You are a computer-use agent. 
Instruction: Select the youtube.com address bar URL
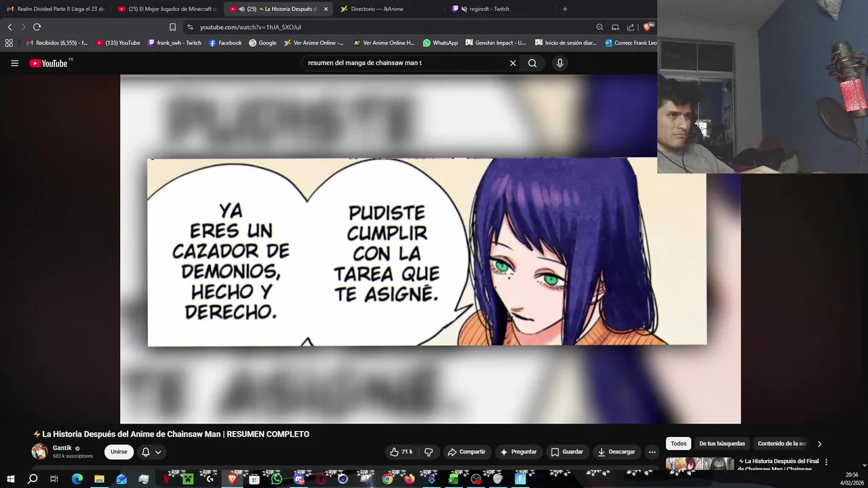click(x=250, y=27)
